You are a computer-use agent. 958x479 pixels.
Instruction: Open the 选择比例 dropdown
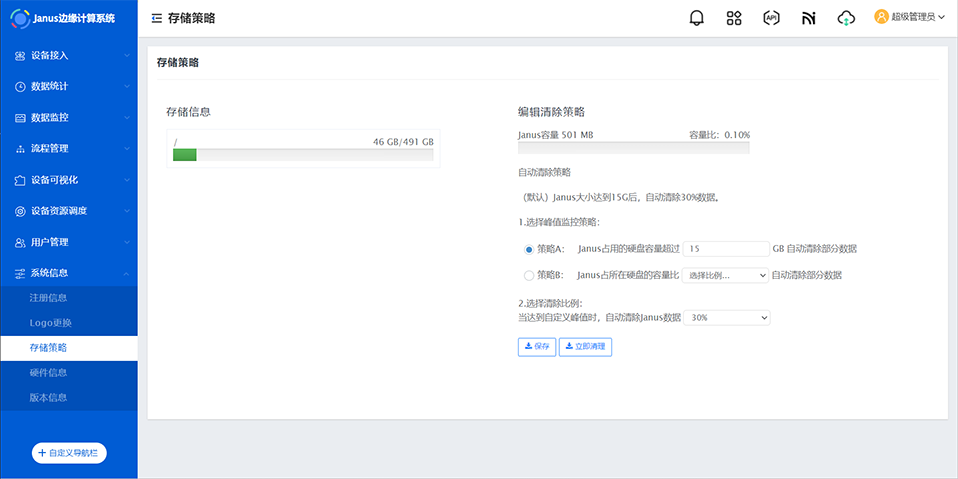pos(726,275)
